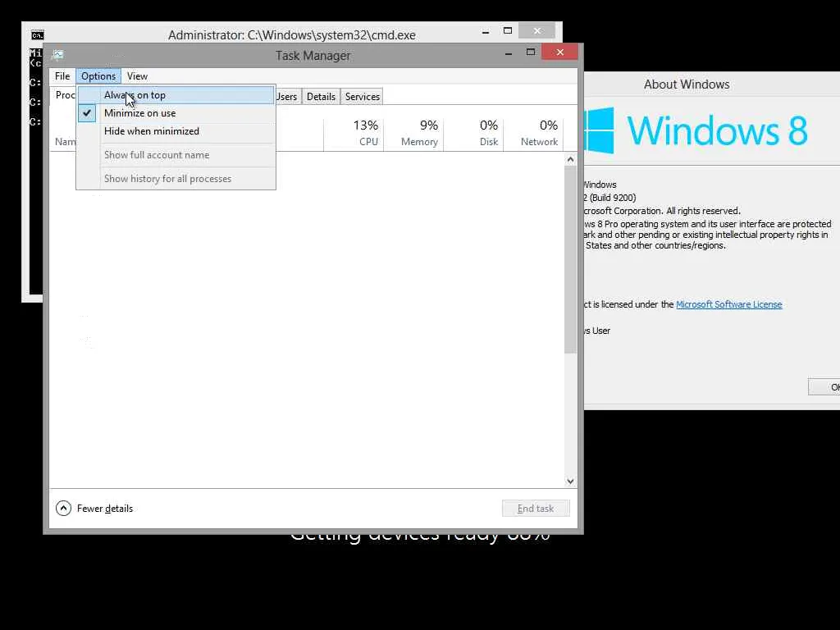840x630 pixels.
Task: Switch to the Details tab
Action: 321,97
